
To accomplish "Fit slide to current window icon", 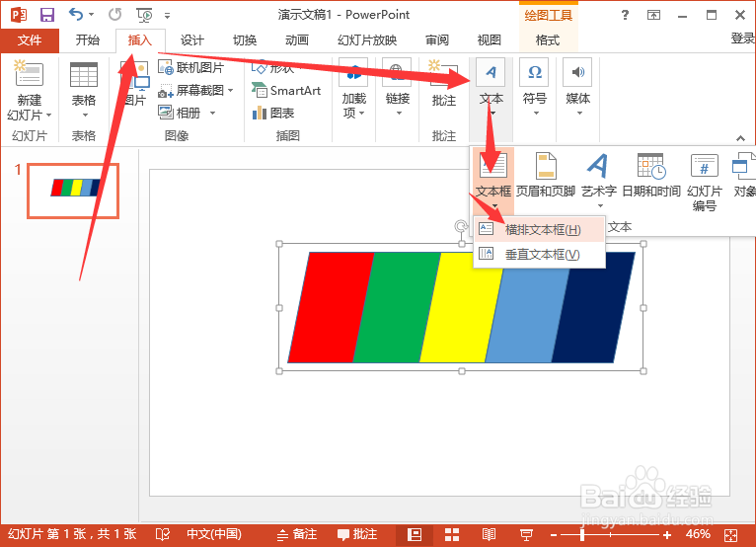I will pyautogui.click(x=731, y=535).
